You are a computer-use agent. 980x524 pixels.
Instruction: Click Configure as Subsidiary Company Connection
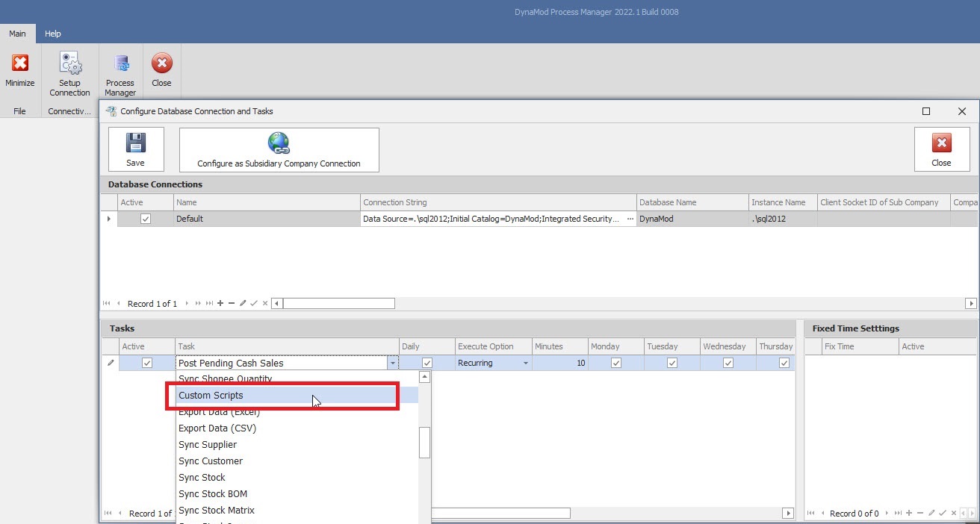click(279, 149)
